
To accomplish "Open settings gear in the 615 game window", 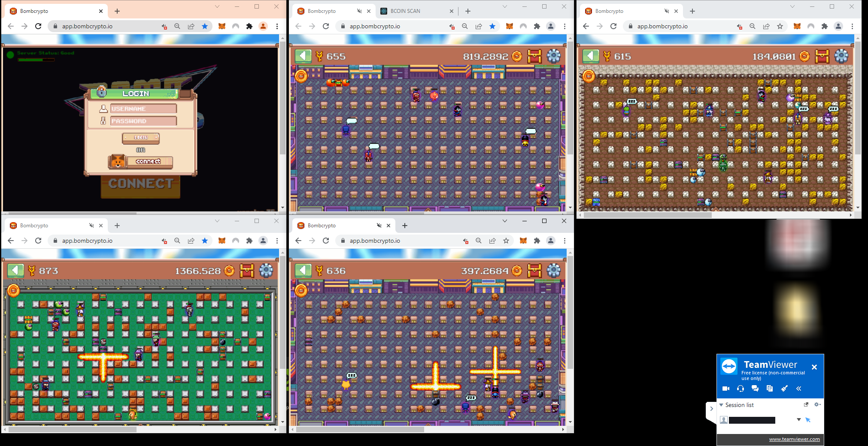I will [841, 56].
